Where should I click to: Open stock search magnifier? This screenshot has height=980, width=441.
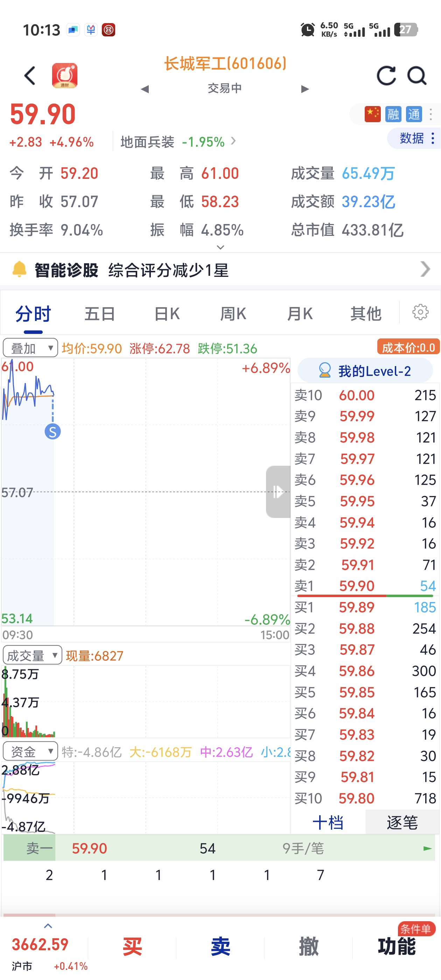(416, 75)
